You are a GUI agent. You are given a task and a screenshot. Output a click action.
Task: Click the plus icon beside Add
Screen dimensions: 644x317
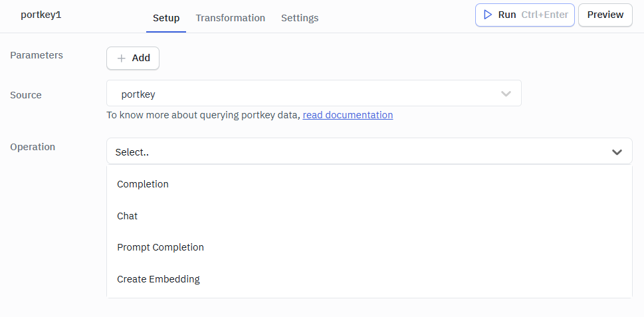(121, 58)
